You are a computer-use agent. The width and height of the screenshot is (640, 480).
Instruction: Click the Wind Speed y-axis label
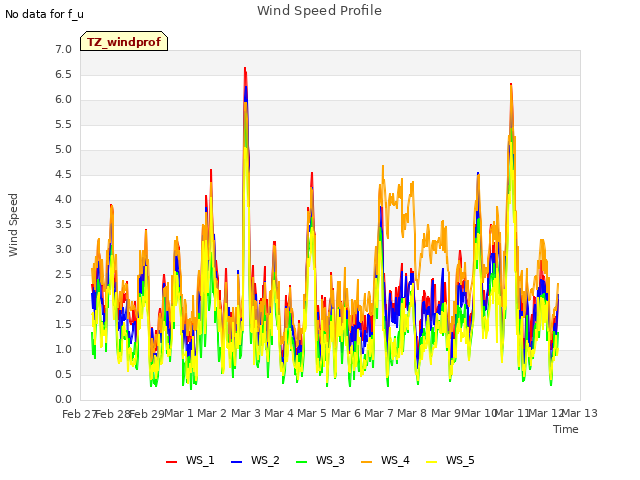[x=13, y=225]
